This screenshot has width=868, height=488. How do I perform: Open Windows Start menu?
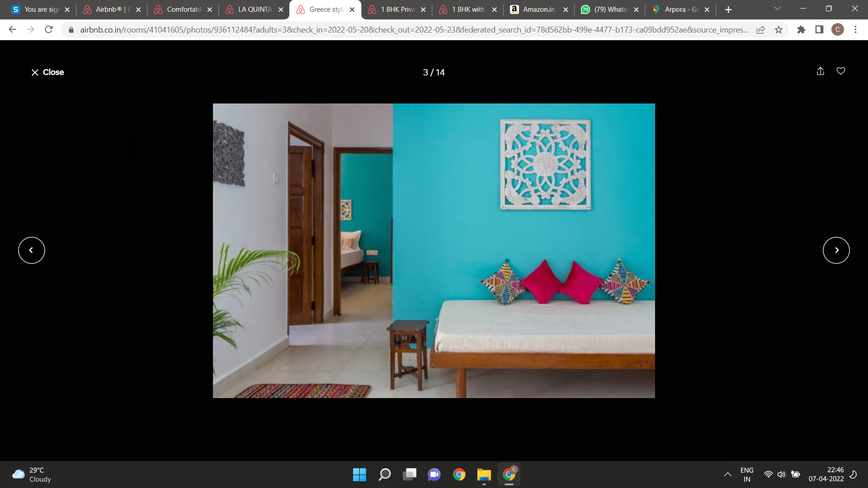pos(359,474)
